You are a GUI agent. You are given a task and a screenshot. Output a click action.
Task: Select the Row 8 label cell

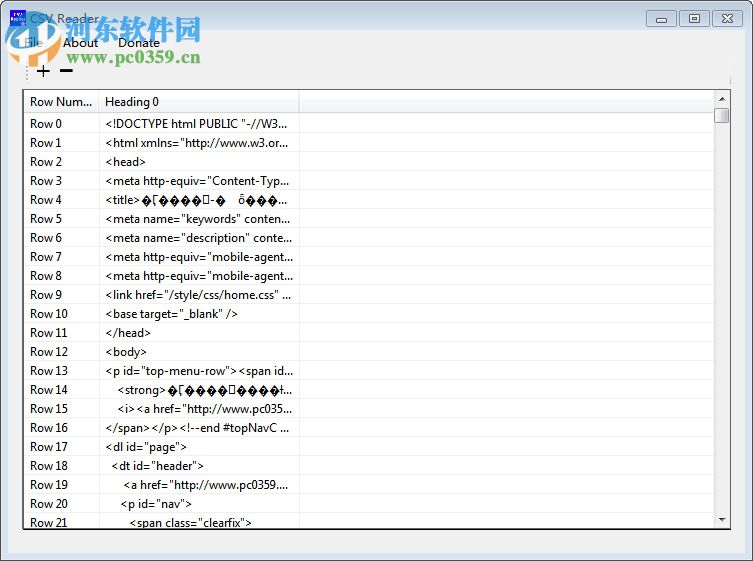62,276
